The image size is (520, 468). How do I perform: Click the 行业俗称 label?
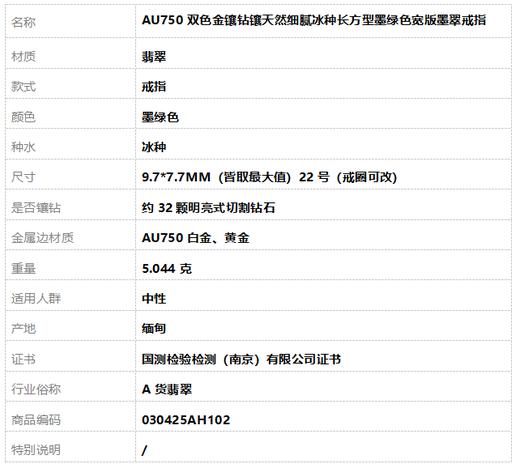point(36,389)
